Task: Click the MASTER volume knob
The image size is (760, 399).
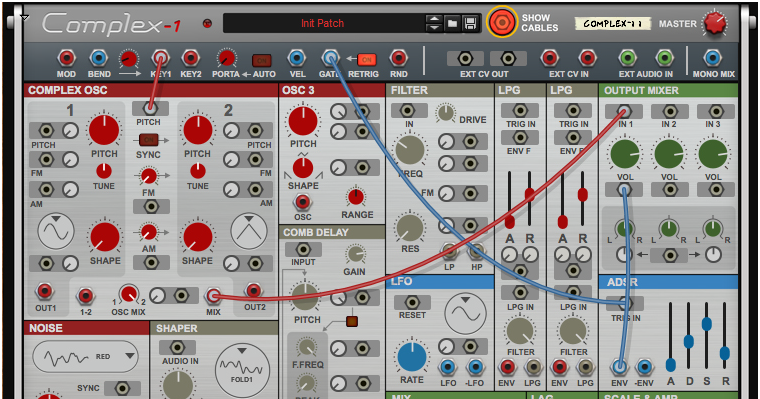Action: (715, 23)
